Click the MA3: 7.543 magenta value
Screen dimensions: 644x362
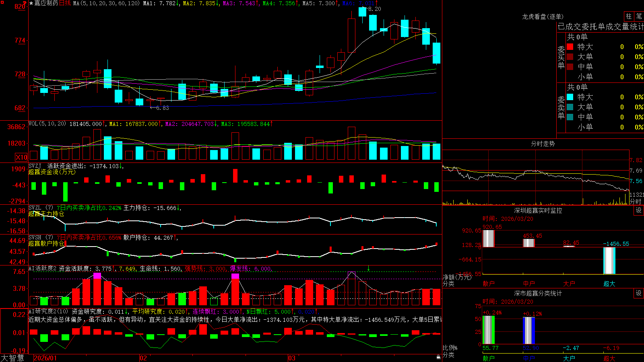239,3
